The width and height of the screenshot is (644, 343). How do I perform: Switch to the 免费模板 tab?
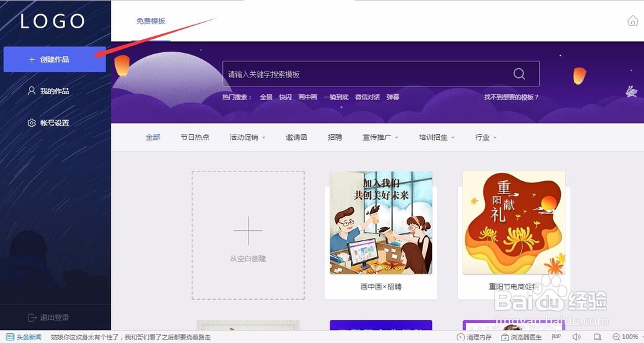point(151,21)
